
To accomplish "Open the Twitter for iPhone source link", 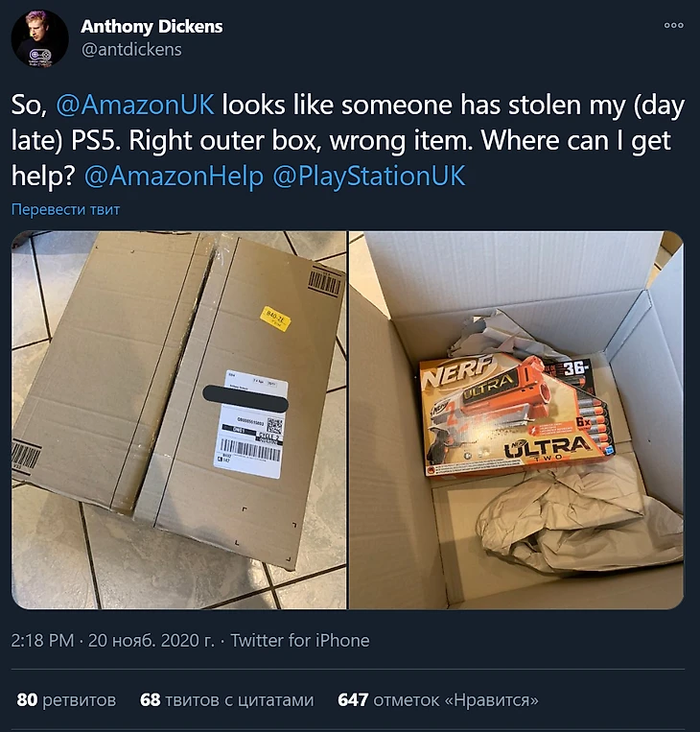I will [299, 640].
